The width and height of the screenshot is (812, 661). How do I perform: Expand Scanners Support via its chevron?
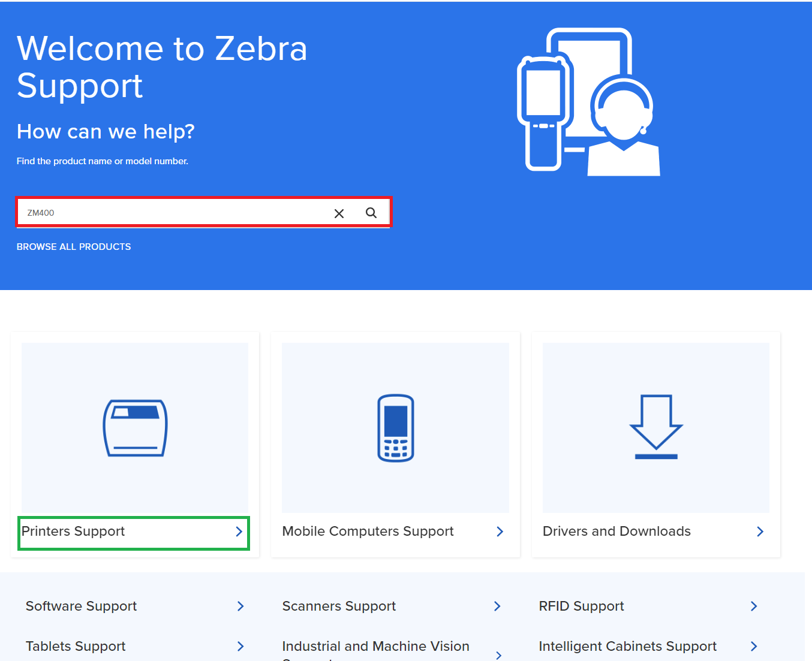pyautogui.click(x=497, y=606)
